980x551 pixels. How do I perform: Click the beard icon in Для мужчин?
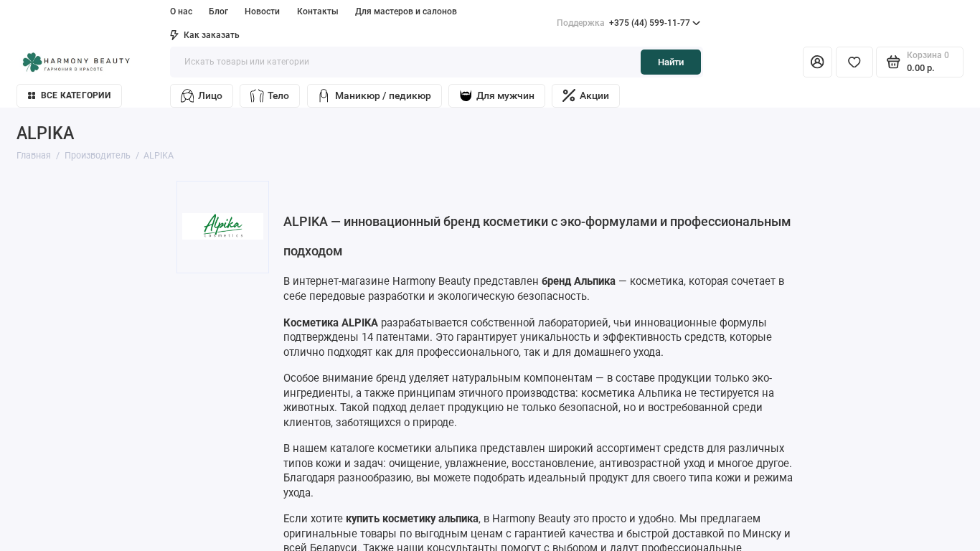[466, 95]
